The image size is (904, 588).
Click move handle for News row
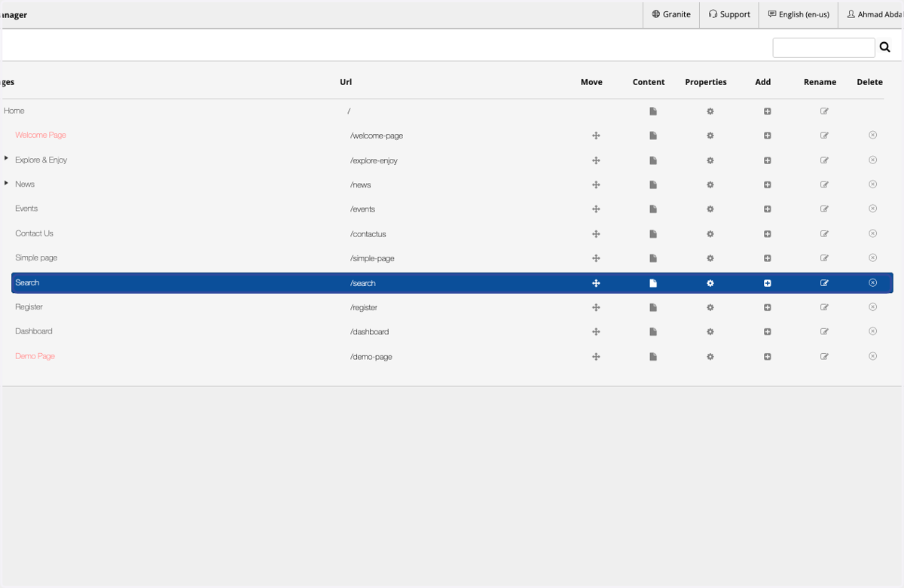pyautogui.click(x=596, y=184)
